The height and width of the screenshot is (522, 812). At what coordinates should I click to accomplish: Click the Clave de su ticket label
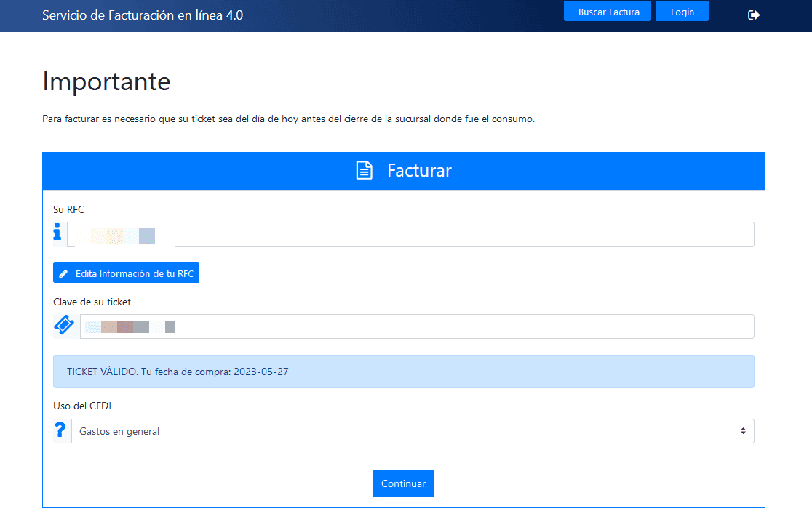point(92,302)
